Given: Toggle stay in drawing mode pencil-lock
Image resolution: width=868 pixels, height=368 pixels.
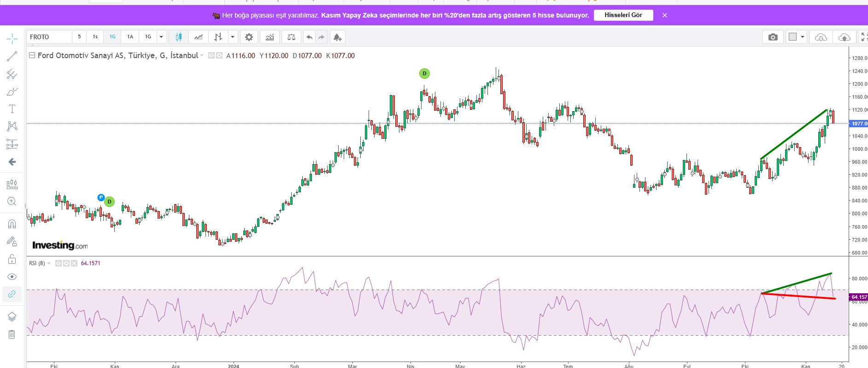Looking at the screenshot, I should tap(12, 241).
